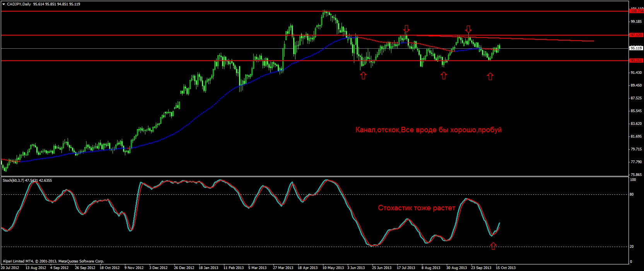
Task: Select the red 93.251 price level label
Action: (636, 61)
